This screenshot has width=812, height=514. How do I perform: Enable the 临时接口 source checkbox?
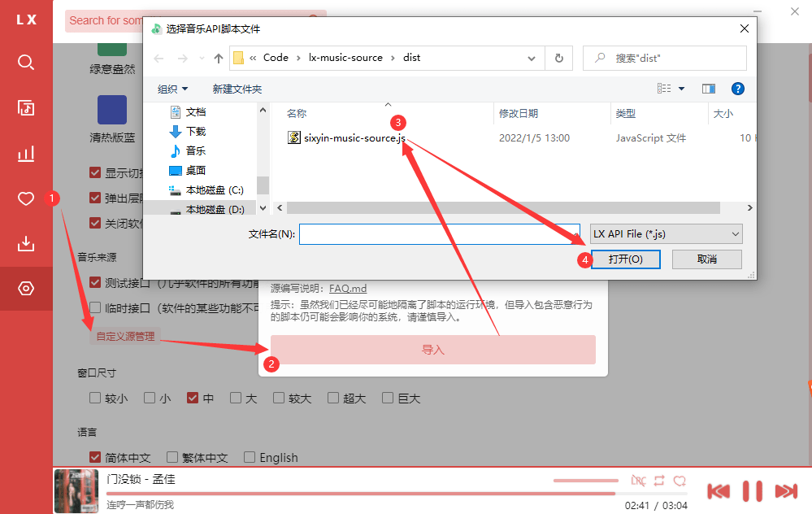[x=95, y=307]
